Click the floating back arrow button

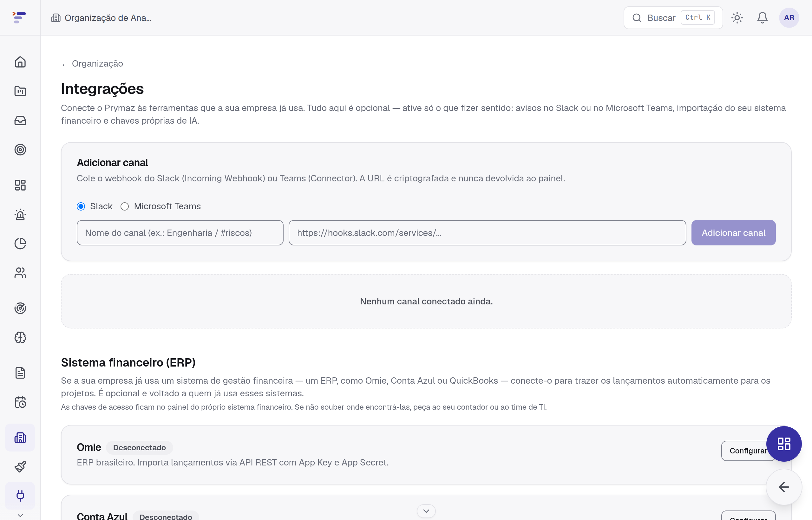tap(784, 487)
